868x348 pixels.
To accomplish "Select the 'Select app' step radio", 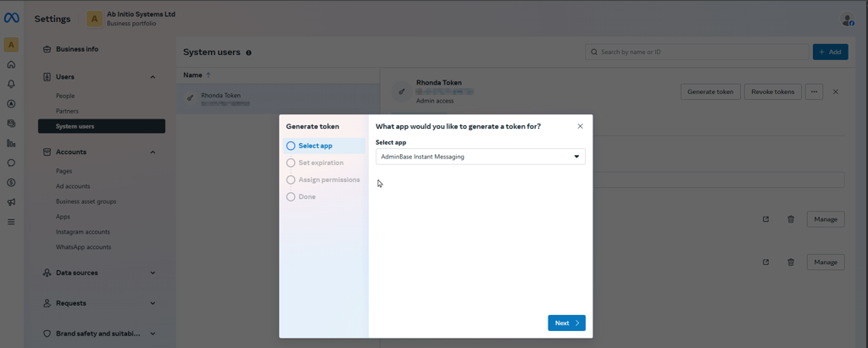I will click(x=291, y=146).
